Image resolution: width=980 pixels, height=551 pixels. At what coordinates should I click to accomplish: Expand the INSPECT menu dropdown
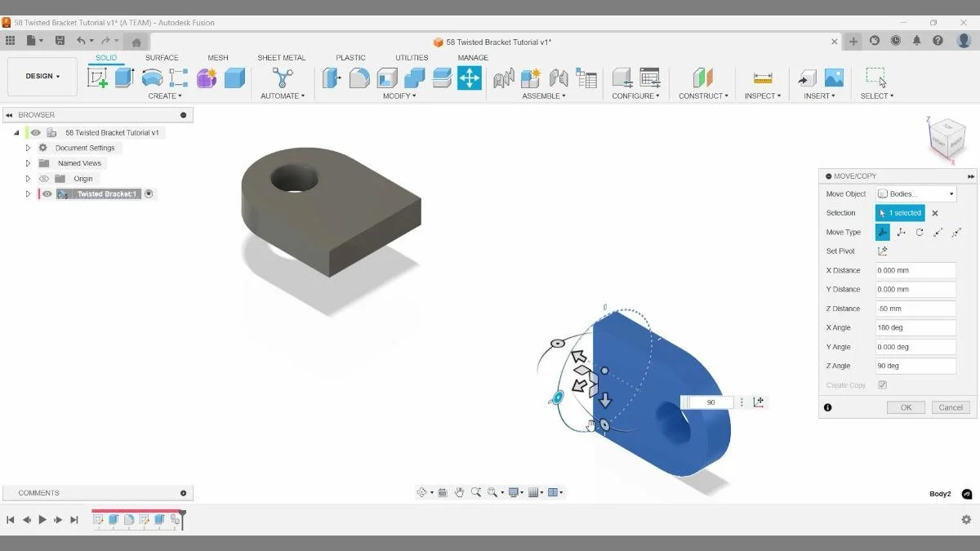pyautogui.click(x=763, y=96)
